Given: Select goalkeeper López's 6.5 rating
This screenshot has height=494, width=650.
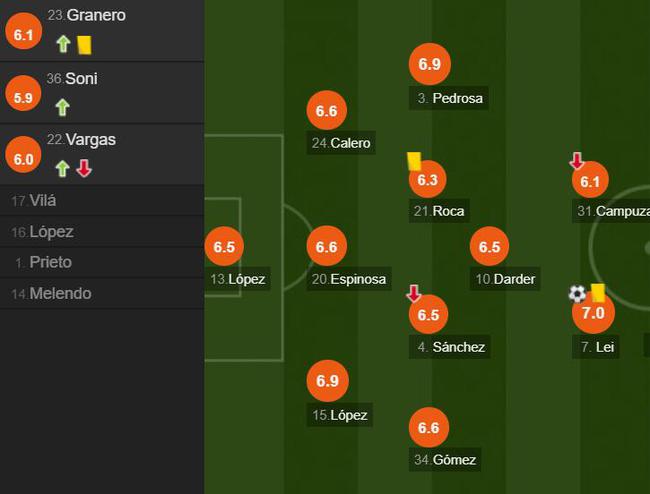Looking at the screenshot, I should click(x=224, y=247).
